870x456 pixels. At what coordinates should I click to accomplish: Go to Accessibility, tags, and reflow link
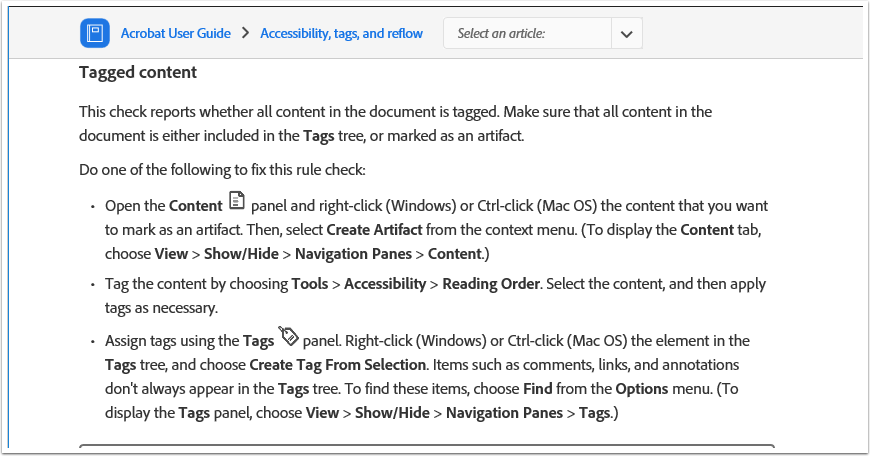(x=341, y=33)
